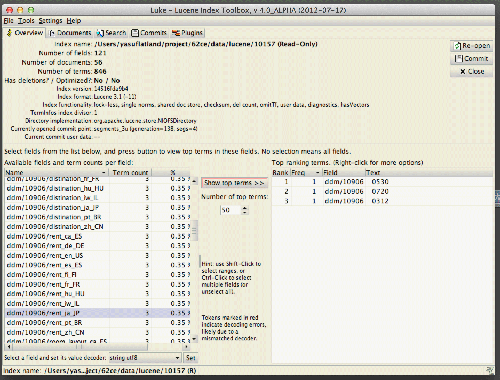Image resolution: width=500 pixels, height=380 pixels.
Task: Increase number of top terms with up arrow
Action: (245, 208)
